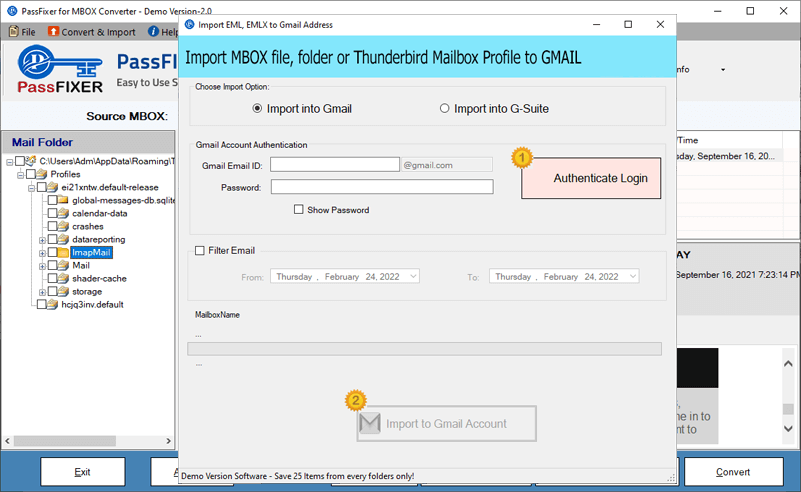
Task: Expand the ImapMail tree node
Action: (x=42, y=253)
